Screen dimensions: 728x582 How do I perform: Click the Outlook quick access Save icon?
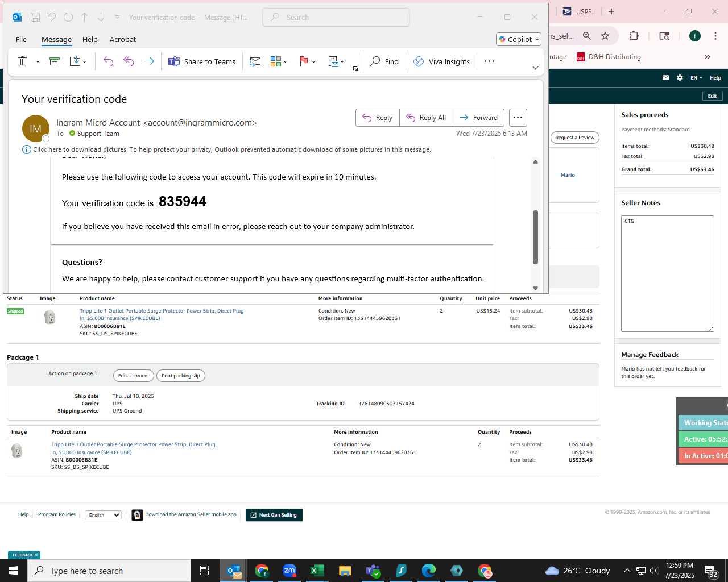point(35,17)
